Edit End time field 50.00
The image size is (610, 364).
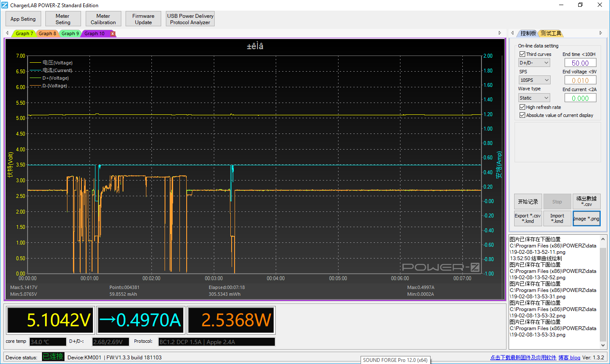pyautogui.click(x=580, y=63)
